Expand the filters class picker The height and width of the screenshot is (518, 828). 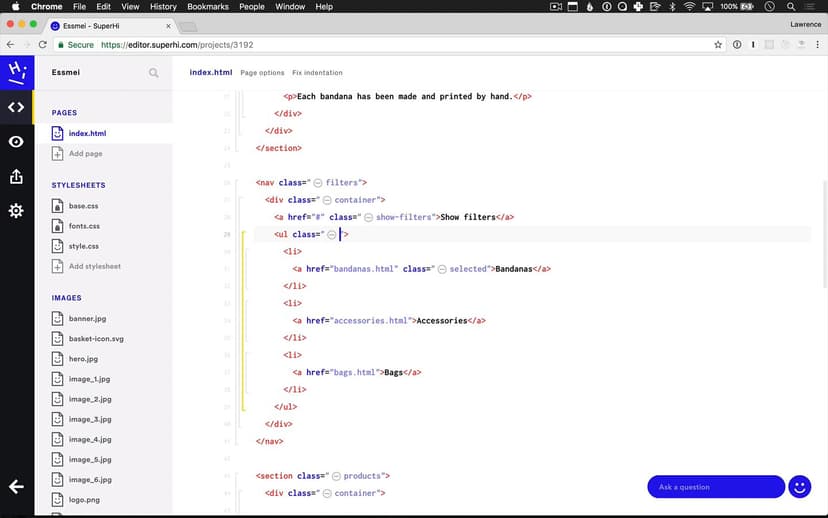coord(318,183)
